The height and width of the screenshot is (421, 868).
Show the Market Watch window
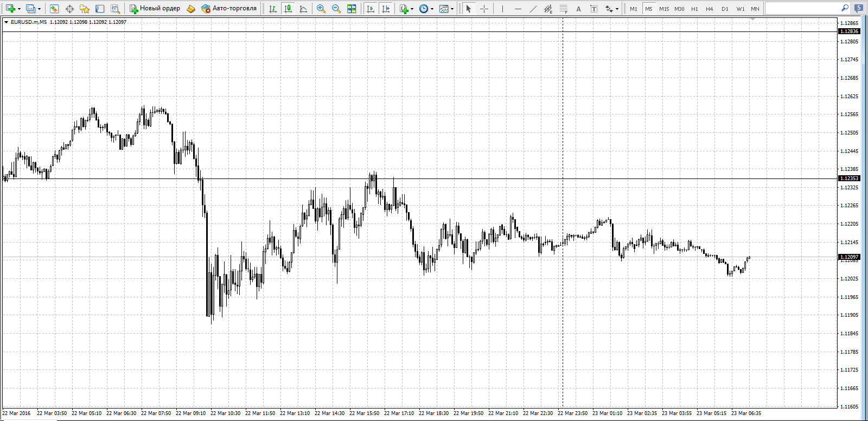(x=54, y=9)
